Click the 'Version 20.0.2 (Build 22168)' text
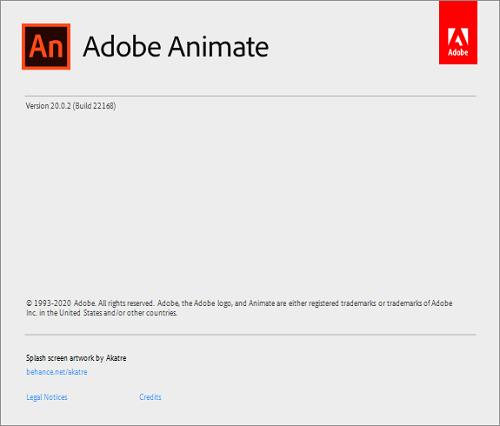Screen dimensions: 500x426 [71, 106]
